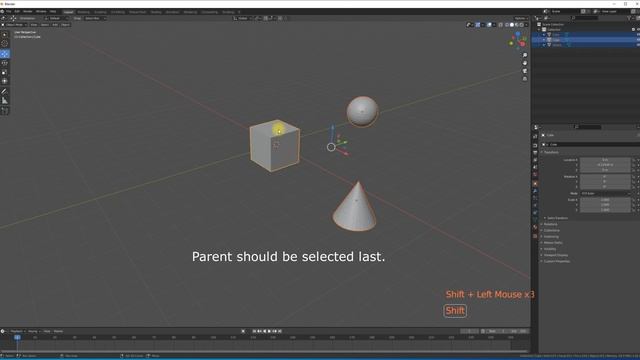The width and height of the screenshot is (640, 360).
Task: Select the Scale tool
Action: click(x=5, y=72)
